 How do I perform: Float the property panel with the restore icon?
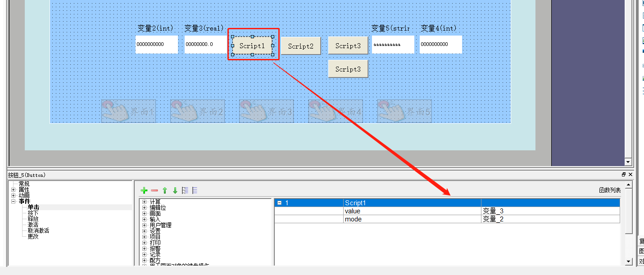[624, 175]
